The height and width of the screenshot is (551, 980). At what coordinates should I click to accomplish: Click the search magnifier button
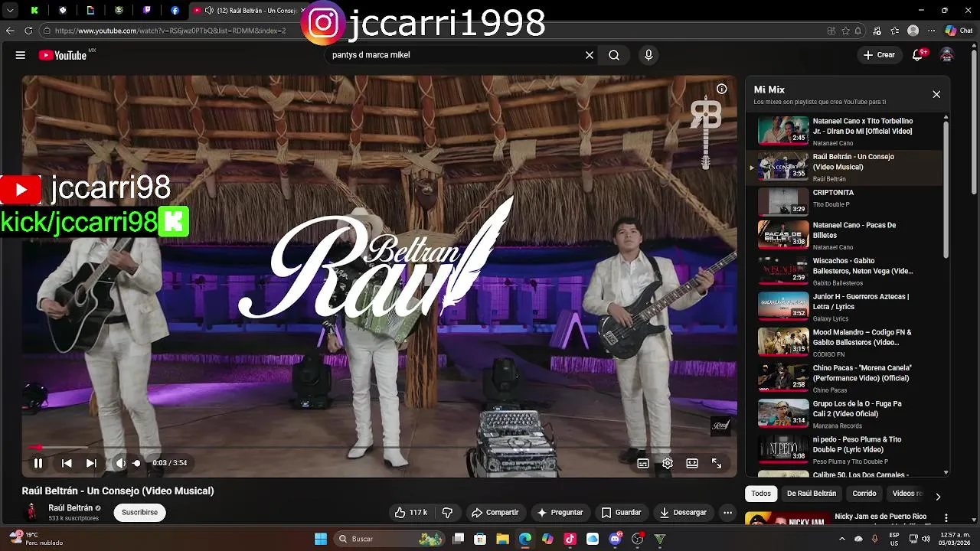(614, 55)
